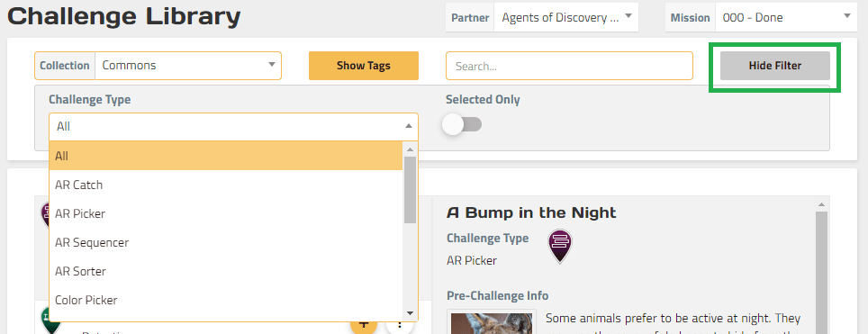Image resolution: width=868 pixels, height=334 pixels.
Task: Click the Show Tags button
Action: pyautogui.click(x=364, y=66)
